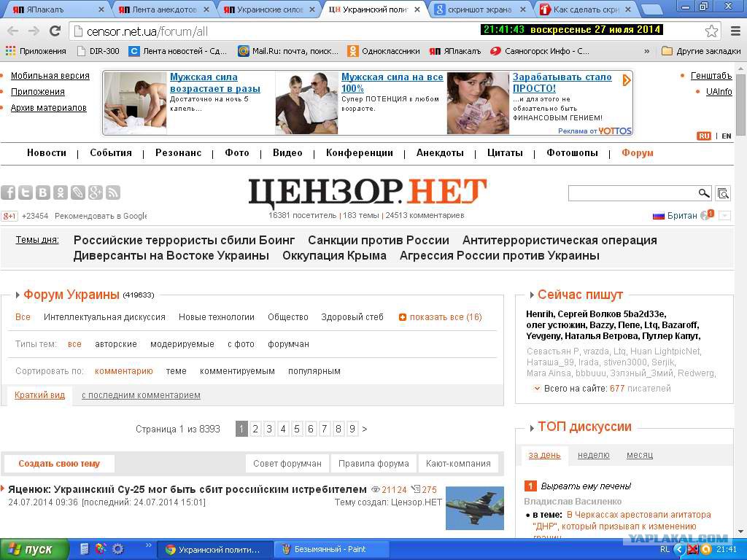
Task: Click the g+1 recommend button
Action: 9,216
